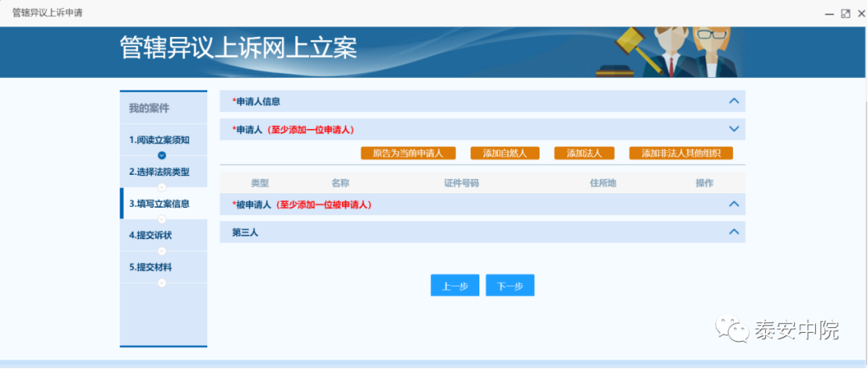Click the 操作 column header

point(704,183)
